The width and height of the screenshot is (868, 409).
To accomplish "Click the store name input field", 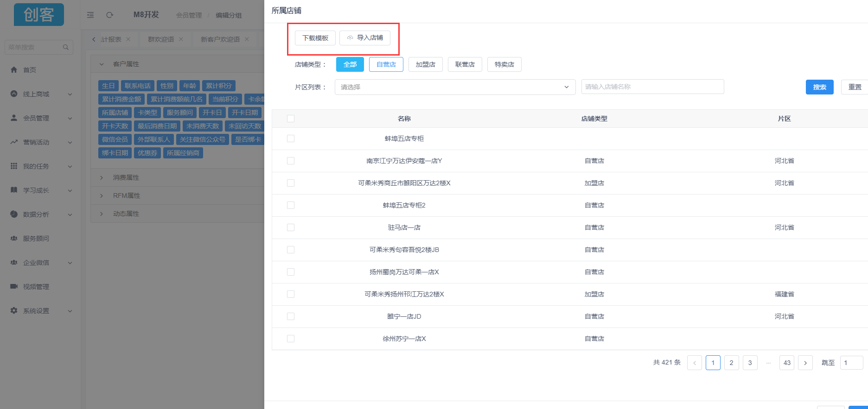I will (x=652, y=87).
